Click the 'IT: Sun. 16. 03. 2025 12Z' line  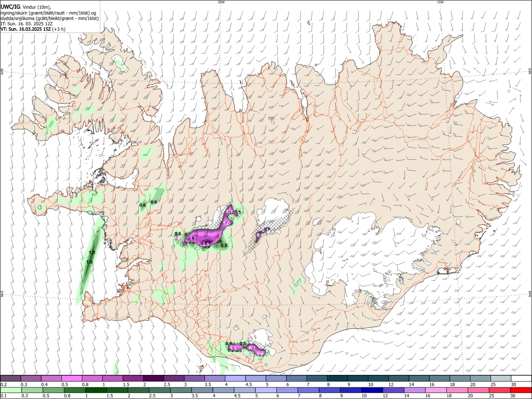[26, 24]
